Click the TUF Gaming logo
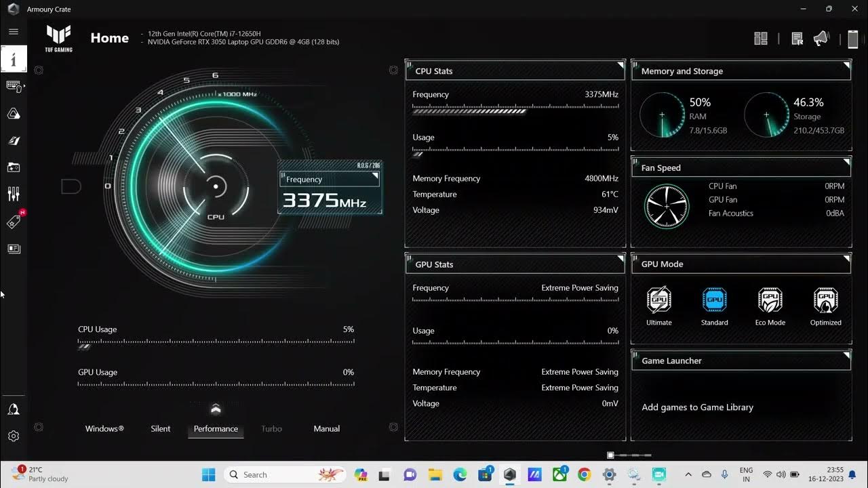Image resolution: width=868 pixels, height=488 pixels. coord(58,39)
